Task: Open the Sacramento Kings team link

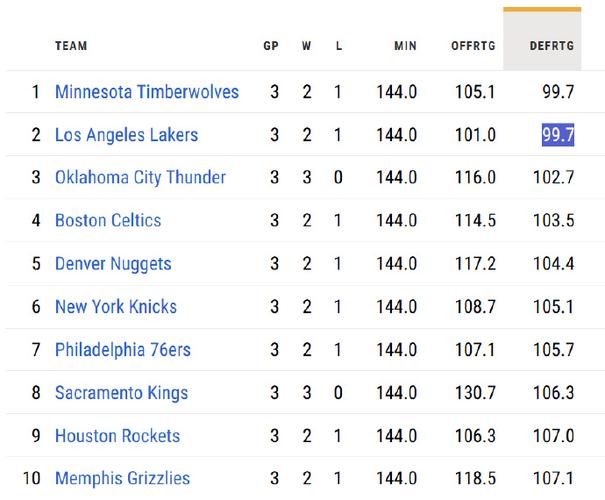Action: pyautogui.click(x=122, y=393)
